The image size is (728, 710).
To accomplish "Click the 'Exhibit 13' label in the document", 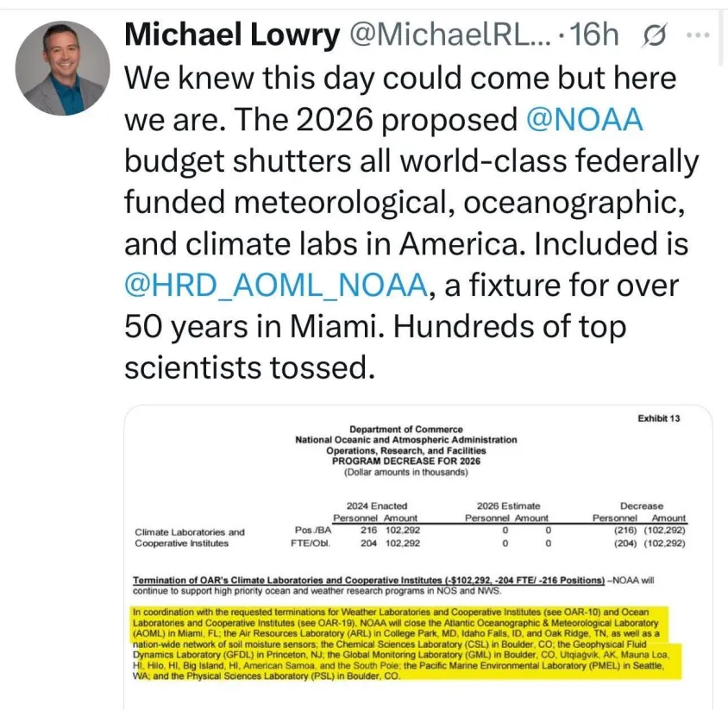I will [658, 418].
